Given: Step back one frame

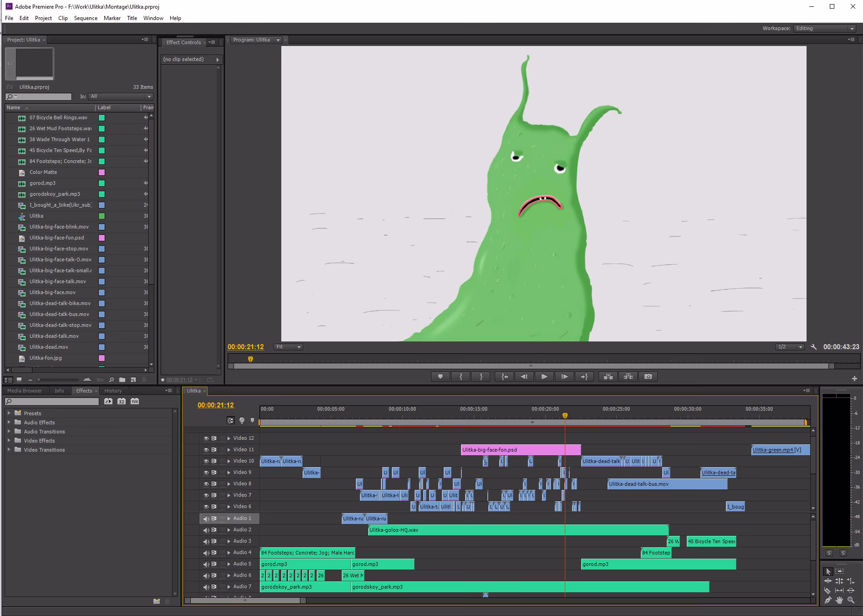Looking at the screenshot, I should (x=524, y=377).
